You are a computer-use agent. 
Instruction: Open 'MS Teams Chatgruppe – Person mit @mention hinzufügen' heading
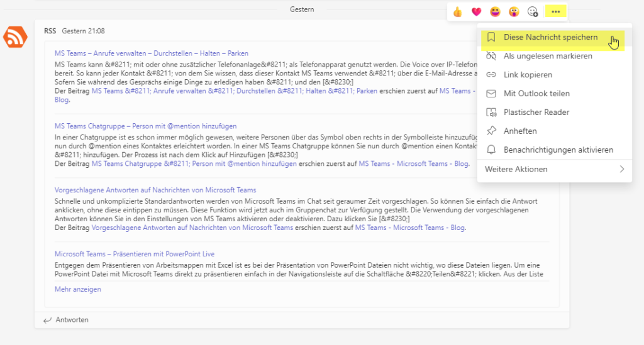coord(145,126)
